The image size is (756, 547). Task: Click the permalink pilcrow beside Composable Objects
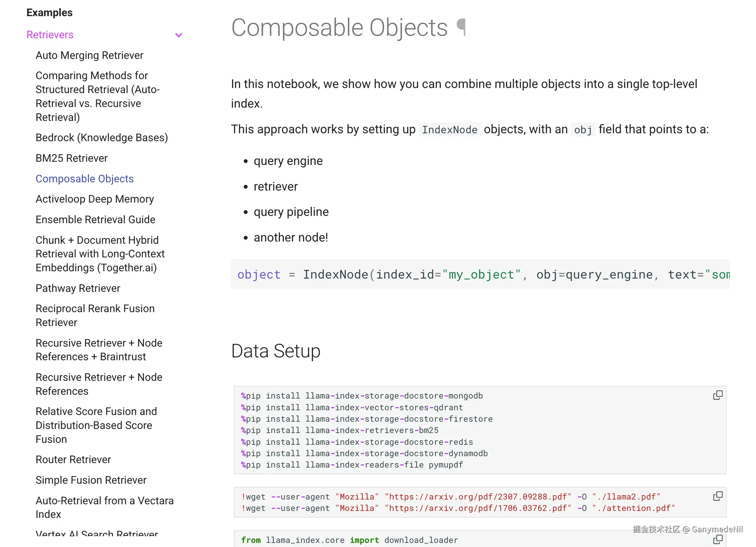tap(461, 27)
